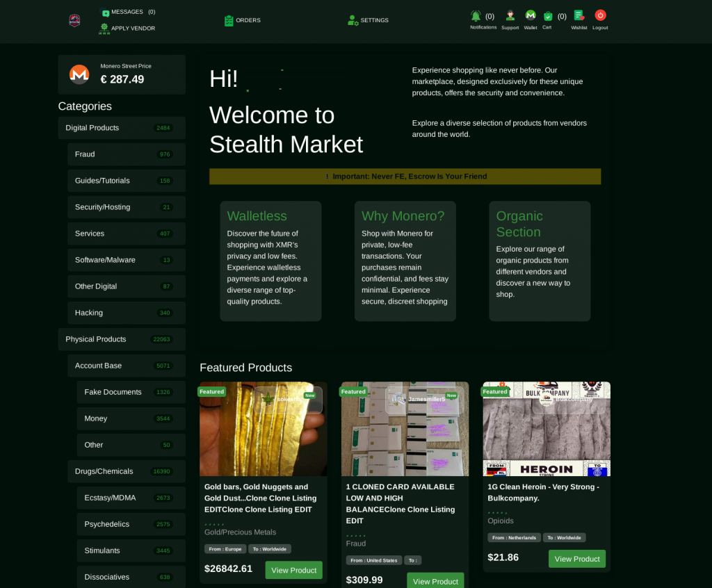Open the Wishlist icon

click(x=579, y=16)
